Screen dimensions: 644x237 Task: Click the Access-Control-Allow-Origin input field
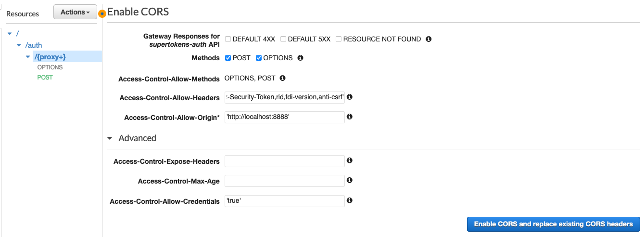click(284, 117)
